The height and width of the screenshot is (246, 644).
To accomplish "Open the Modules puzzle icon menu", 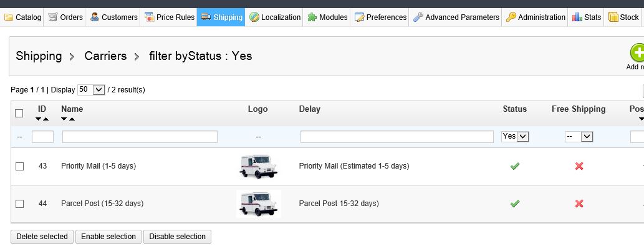I will click(x=312, y=17).
